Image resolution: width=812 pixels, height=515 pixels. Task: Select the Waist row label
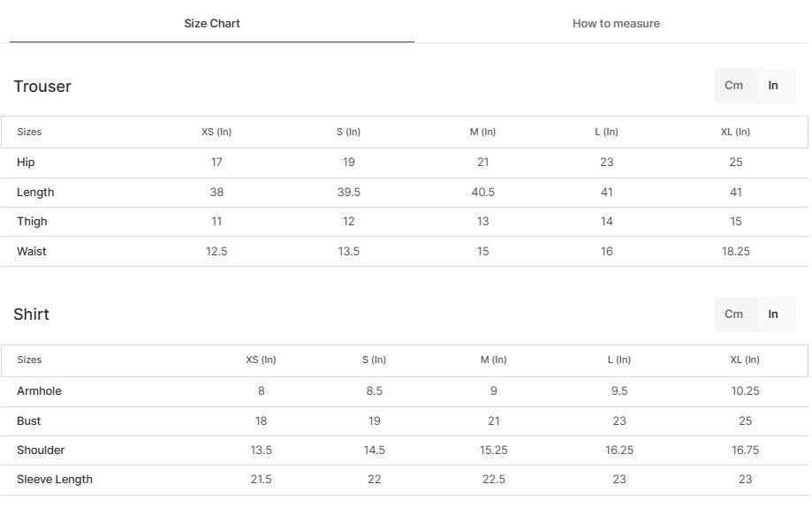32,252
